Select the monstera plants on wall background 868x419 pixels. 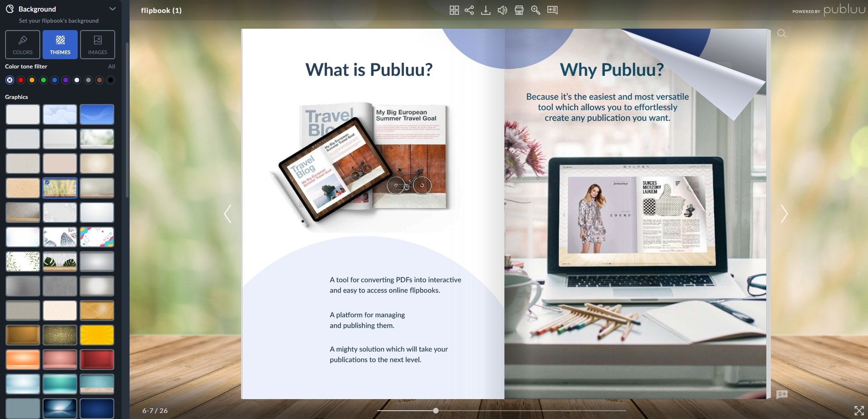tap(60, 261)
